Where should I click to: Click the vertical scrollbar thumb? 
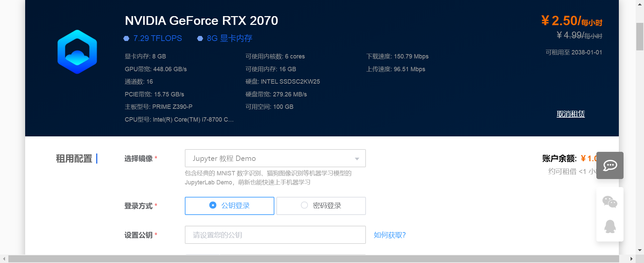[x=640, y=37]
